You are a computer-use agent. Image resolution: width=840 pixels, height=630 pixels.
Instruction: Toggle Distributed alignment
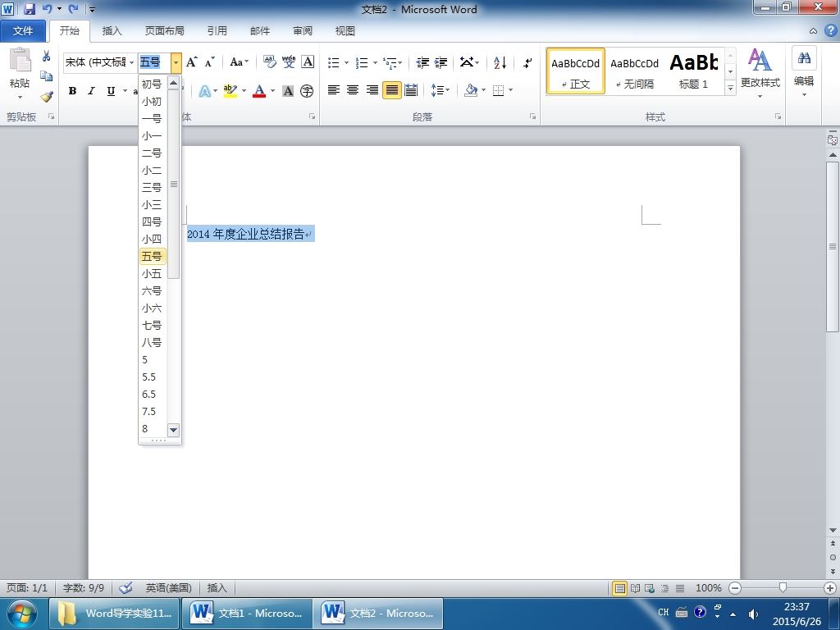(411, 90)
